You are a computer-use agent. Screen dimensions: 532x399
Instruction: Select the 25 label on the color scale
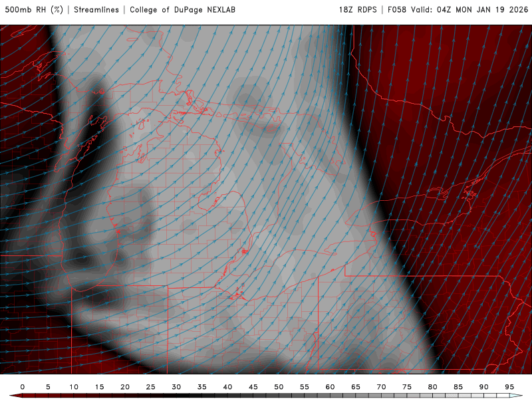click(x=151, y=387)
